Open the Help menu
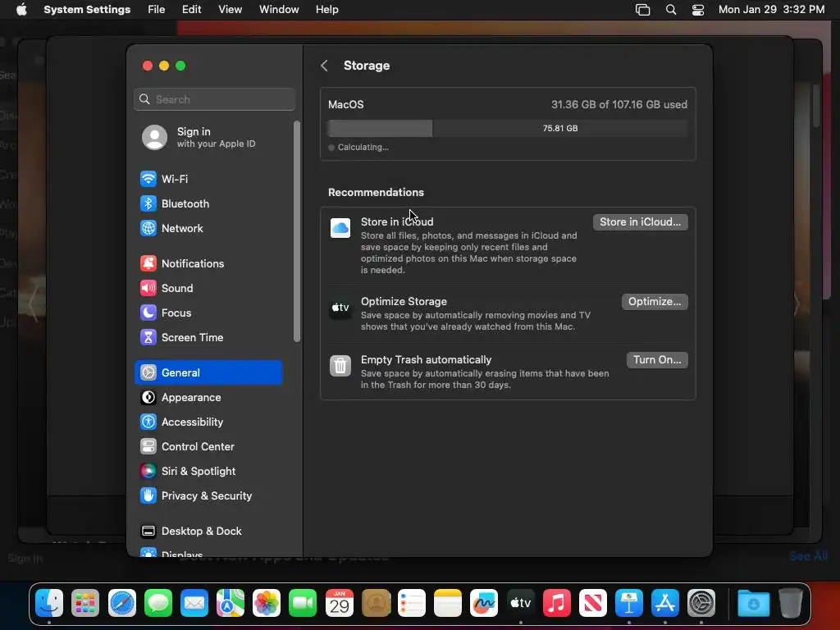This screenshot has height=630, width=840. [326, 10]
